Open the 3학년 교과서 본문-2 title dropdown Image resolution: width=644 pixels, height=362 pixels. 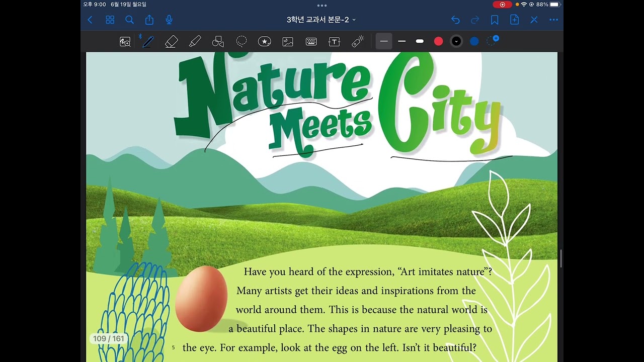(x=321, y=20)
